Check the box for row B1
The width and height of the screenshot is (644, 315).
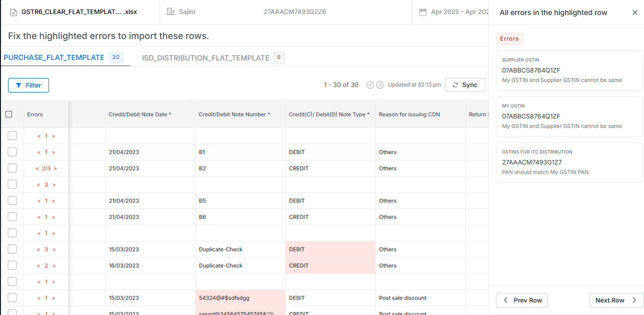12,152
